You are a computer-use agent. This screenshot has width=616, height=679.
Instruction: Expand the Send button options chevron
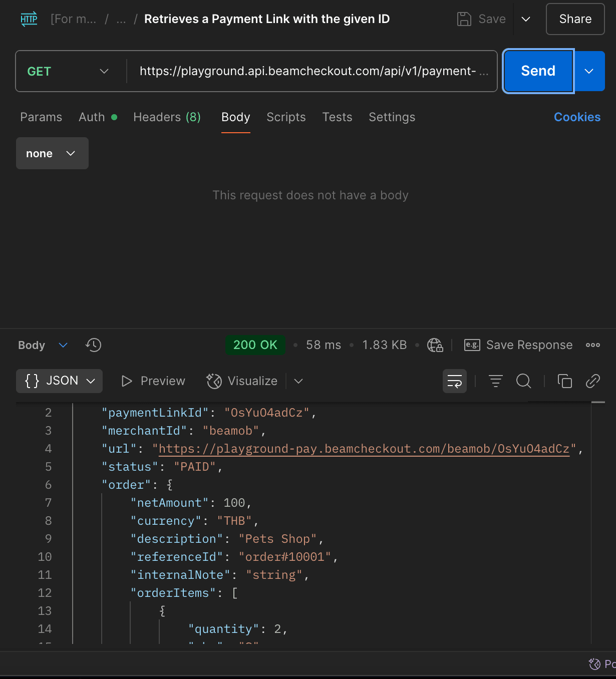[589, 71]
